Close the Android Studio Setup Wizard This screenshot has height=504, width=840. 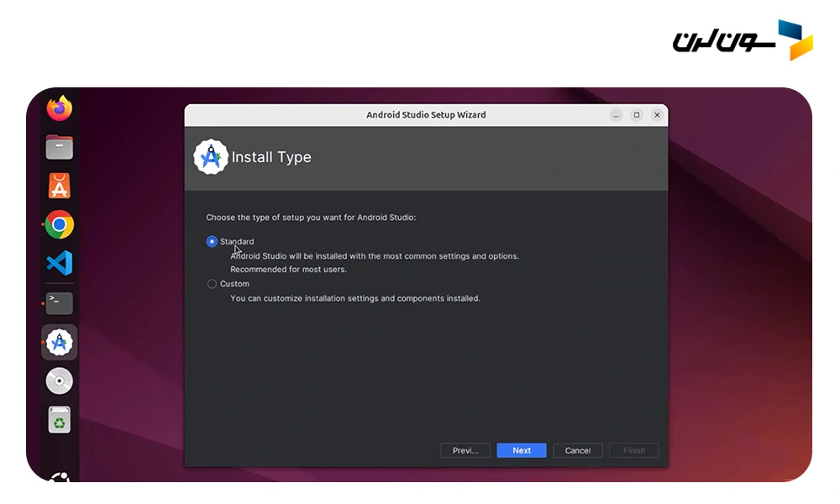pyautogui.click(x=656, y=115)
